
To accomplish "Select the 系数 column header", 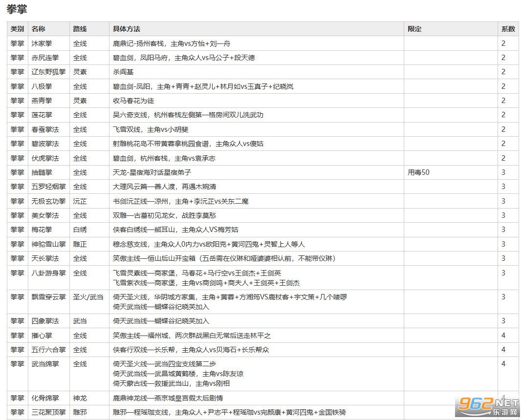I will 508,29.
